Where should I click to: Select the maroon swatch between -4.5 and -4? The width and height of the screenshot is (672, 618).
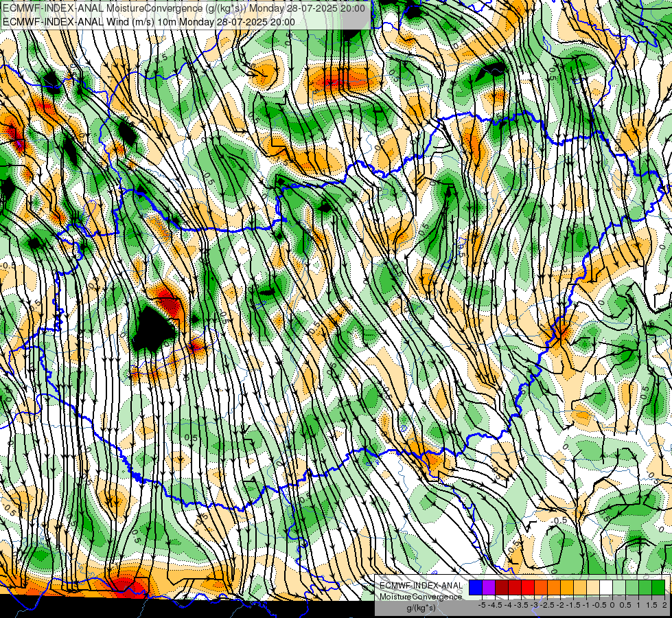(502, 587)
